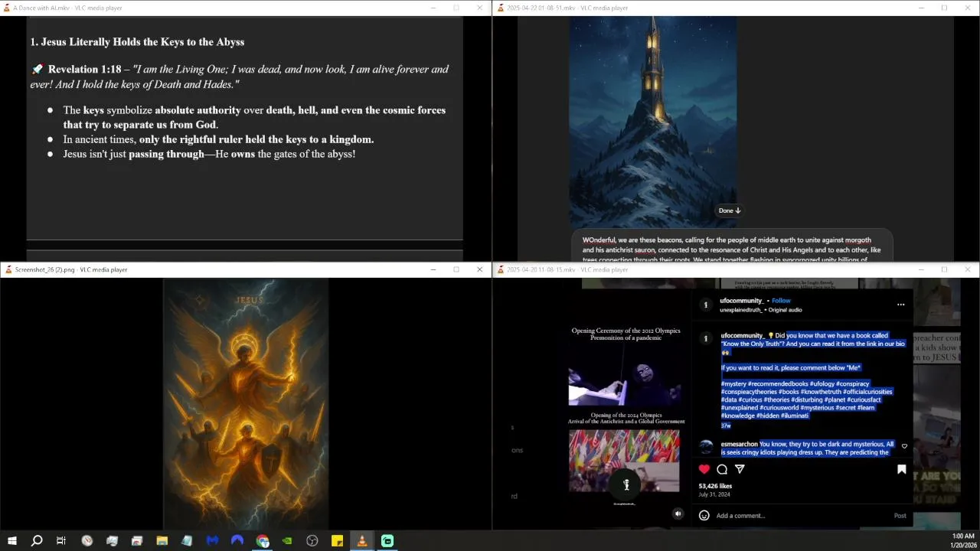The height and width of the screenshot is (551, 980).
Task: Open the emoji picker in the comment box
Action: pos(704,515)
